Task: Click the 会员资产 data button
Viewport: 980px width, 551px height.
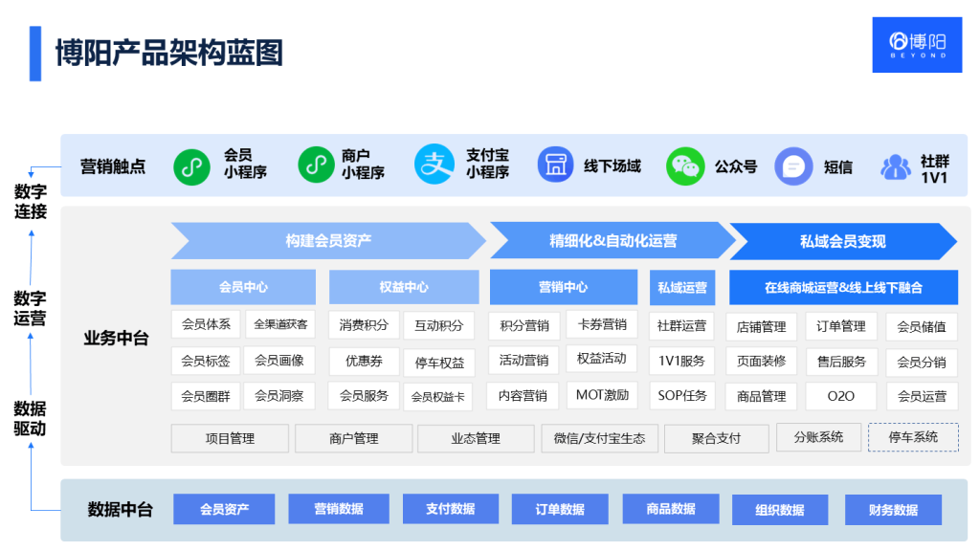Action: [223, 509]
